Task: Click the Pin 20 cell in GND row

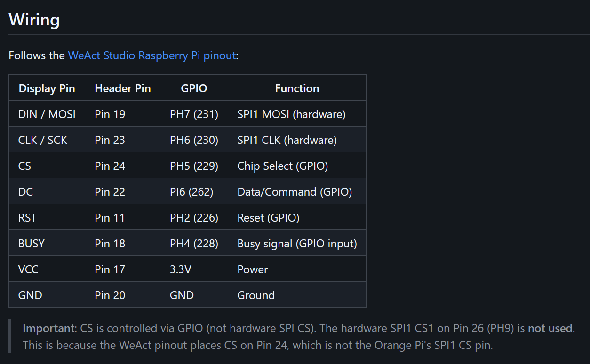Action: click(110, 295)
